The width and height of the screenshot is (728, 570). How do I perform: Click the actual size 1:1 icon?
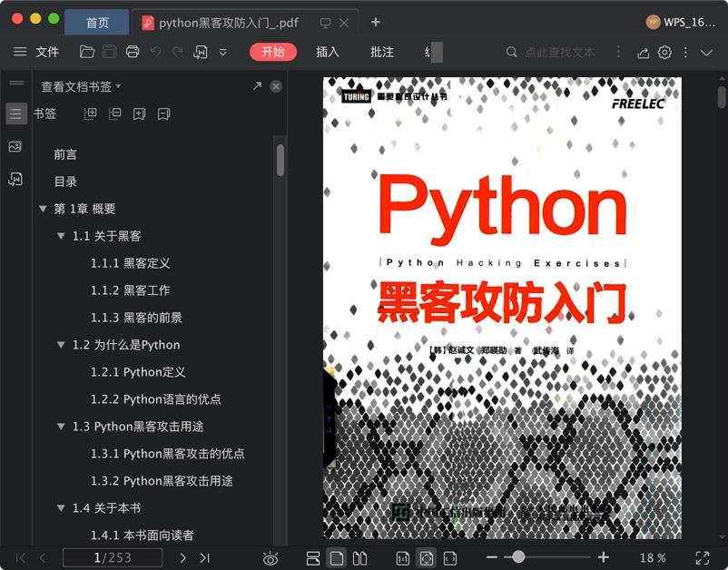pyautogui.click(x=402, y=558)
